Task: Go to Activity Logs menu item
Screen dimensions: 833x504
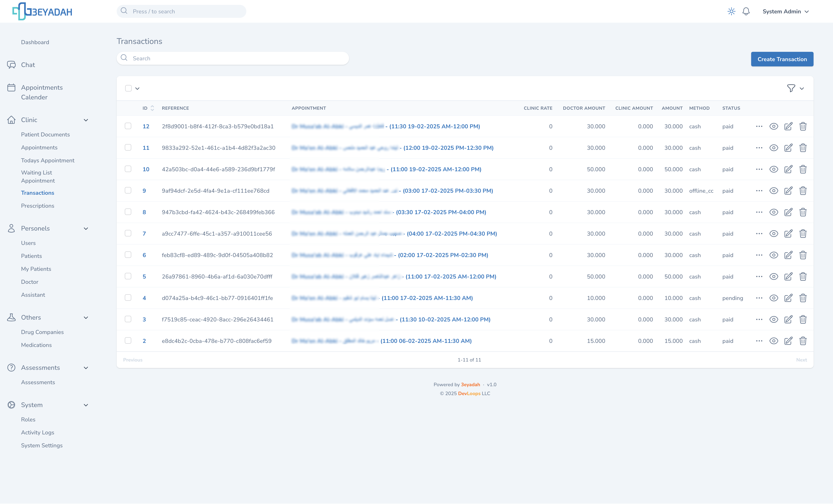Action: (x=37, y=432)
